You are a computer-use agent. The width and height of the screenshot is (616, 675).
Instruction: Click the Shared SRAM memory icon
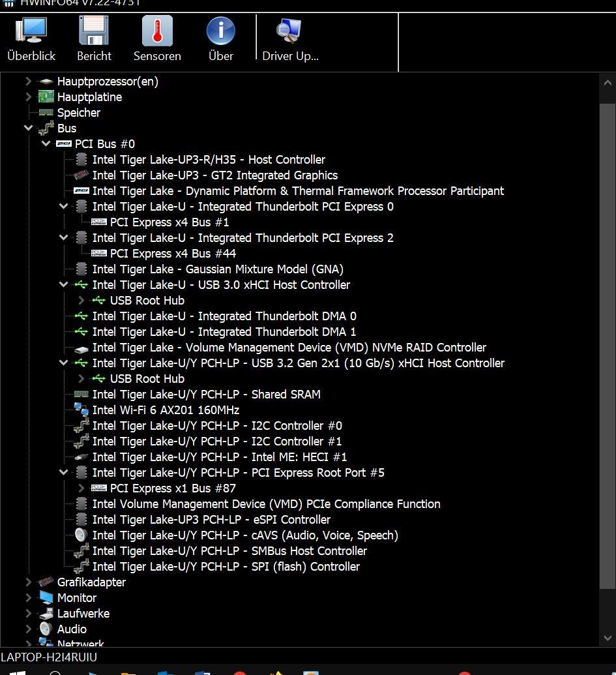[x=81, y=395]
